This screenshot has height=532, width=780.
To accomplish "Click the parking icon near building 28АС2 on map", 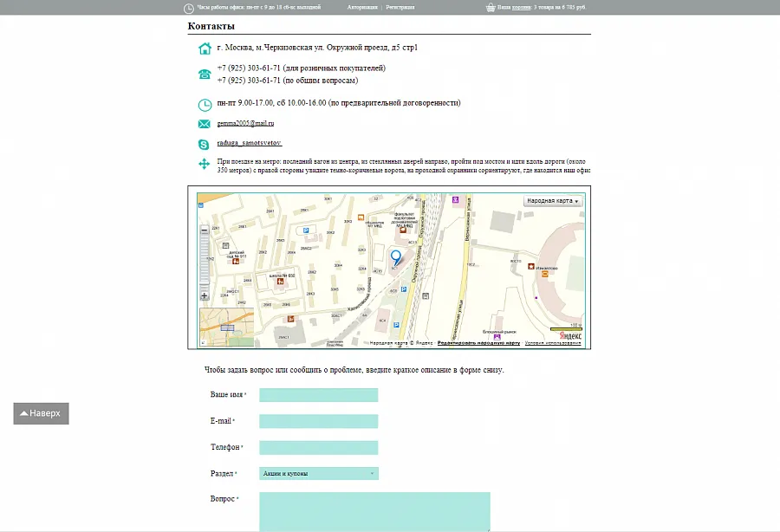I will [306, 230].
